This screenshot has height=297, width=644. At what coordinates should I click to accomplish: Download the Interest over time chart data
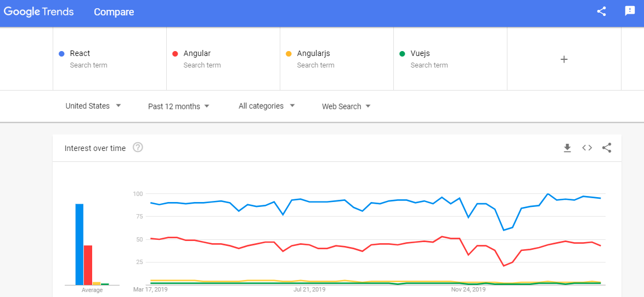click(x=567, y=148)
